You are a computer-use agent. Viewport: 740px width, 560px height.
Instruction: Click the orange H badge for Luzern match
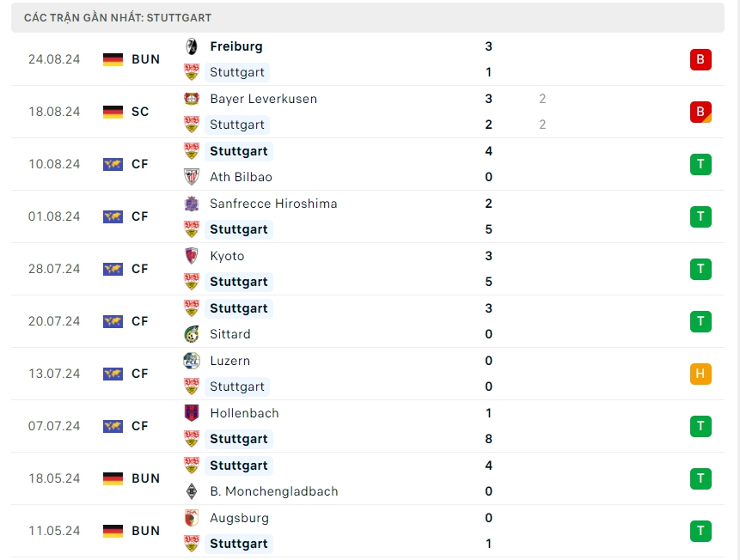pos(700,374)
